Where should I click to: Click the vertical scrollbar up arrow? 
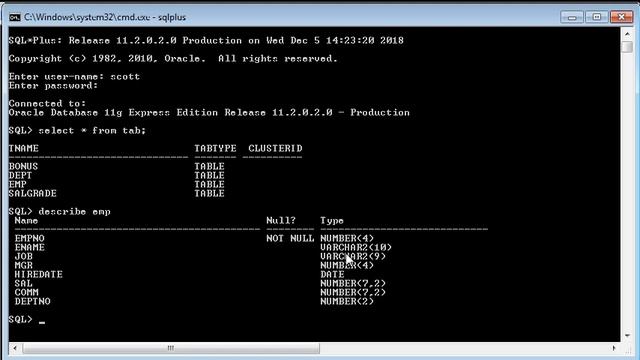tap(627, 33)
